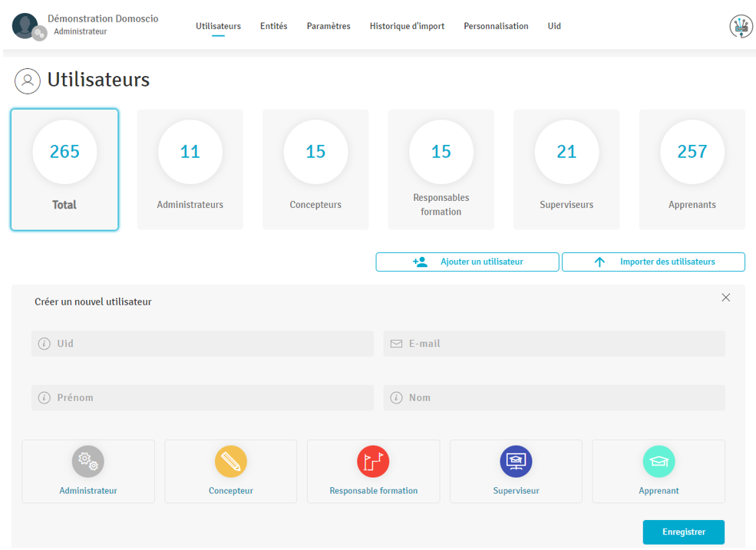Viewport: 756px width, 550px height.
Task: Select the Apprenant graduation cap icon
Action: click(x=659, y=462)
